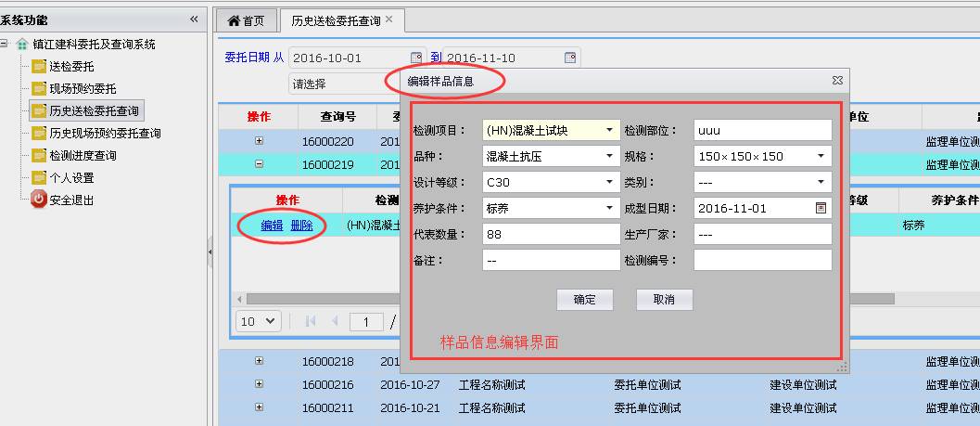Expand row 16000220 details

pyautogui.click(x=259, y=141)
